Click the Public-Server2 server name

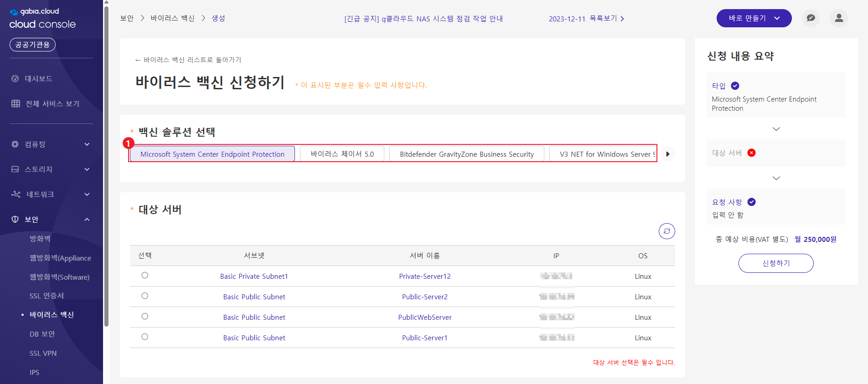(x=425, y=297)
